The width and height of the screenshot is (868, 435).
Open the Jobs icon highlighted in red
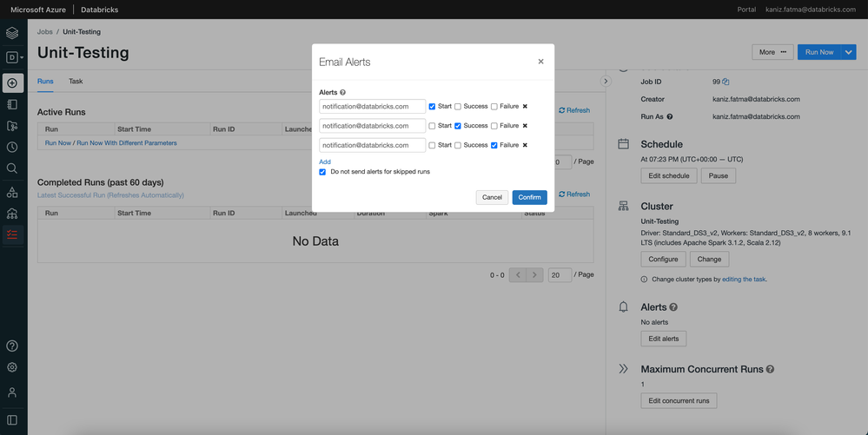(12, 234)
